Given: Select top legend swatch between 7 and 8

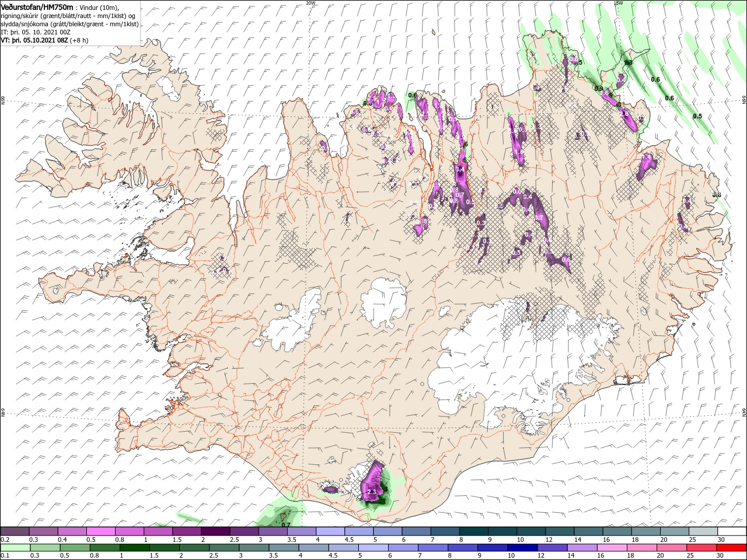Looking at the screenshot, I should (444, 531).
